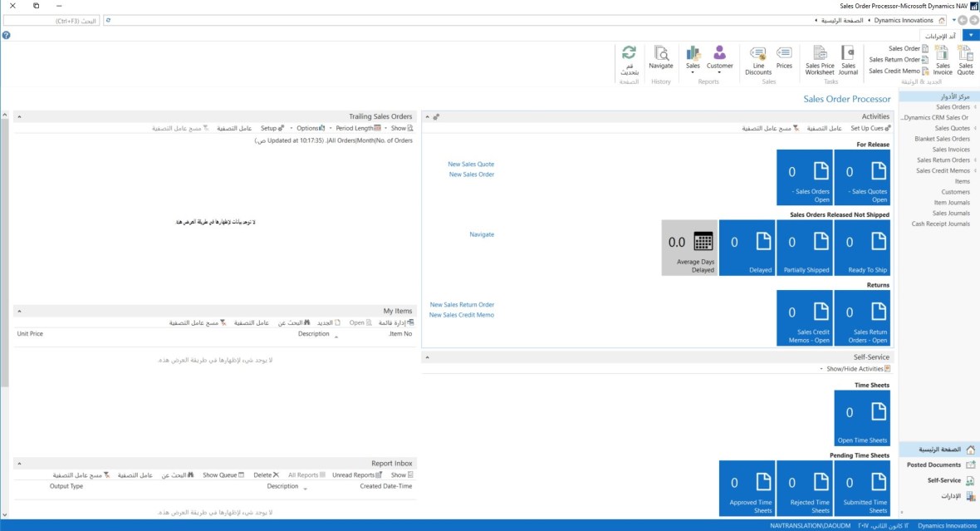Collapse the Self-Service section
Viewport: 980px width, 531px height.
[x=427, y=356]
